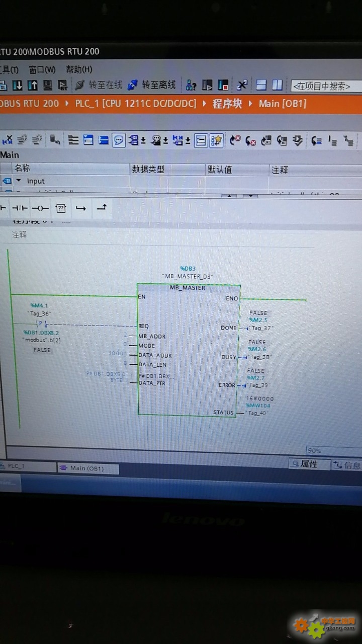Switch to Main (OB1) editor tab

pyautogui.click(x=88, y=468)
